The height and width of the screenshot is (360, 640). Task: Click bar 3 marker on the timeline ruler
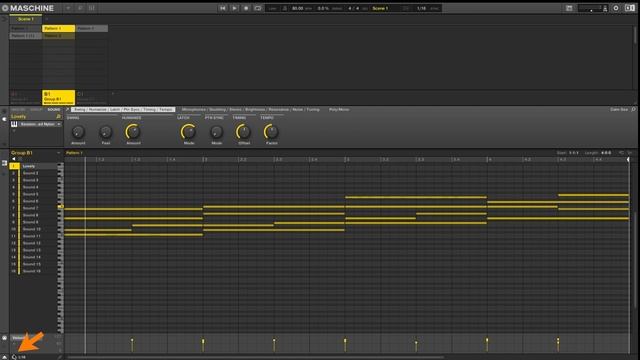click(347, 160)
